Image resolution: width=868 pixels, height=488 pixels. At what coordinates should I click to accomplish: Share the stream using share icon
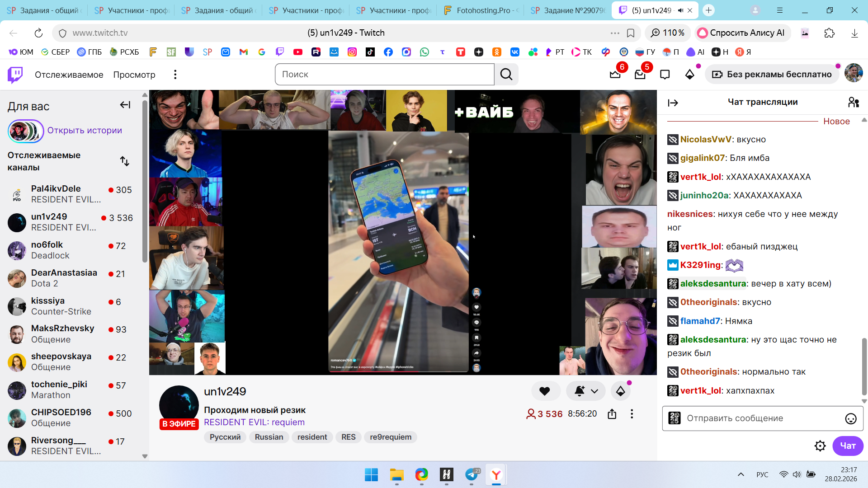[x=612, y=414]
